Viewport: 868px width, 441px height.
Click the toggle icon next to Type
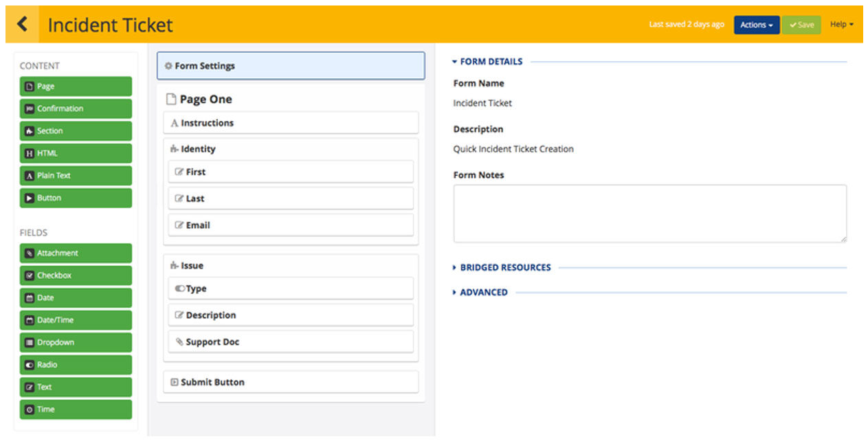click(x=180, y=289)
